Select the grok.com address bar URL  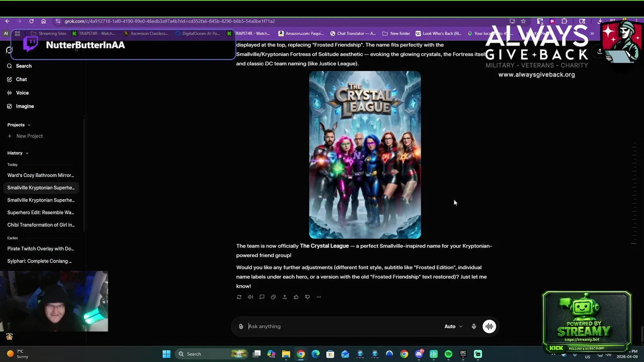click(x=170, y=21)
